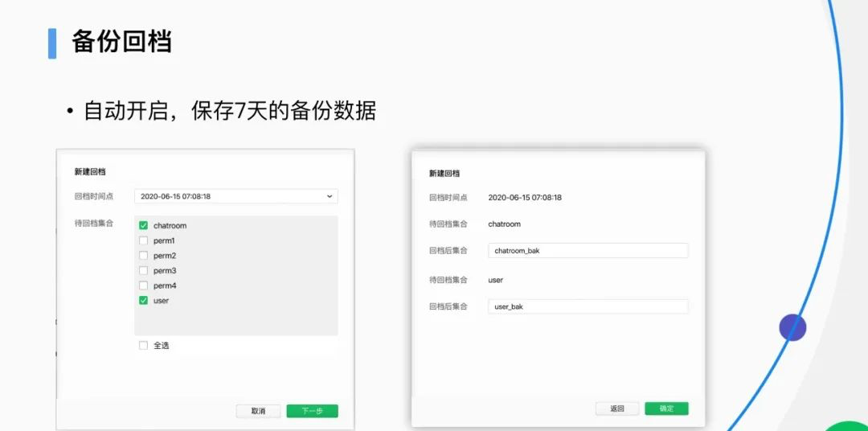Check the perm3 collection checkbox
The width and height of the screenshot is (868, 431).
pyautogui.click(x=143, y=270)
